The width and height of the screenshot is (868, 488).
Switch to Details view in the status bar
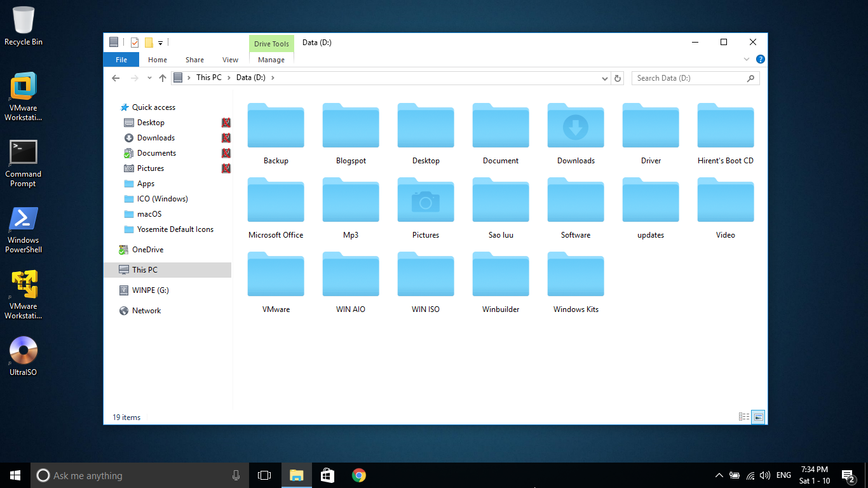pyautogui.click(x=743, y=416)
